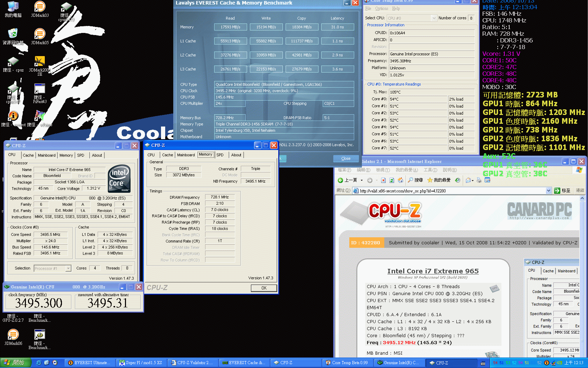Click the IE Home icon

coord(400,180)
